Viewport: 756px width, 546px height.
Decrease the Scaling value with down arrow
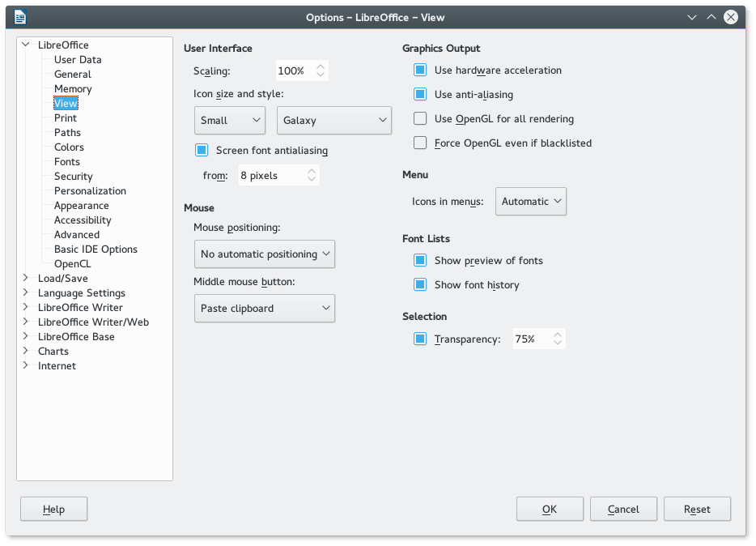(x=321, y=75)
